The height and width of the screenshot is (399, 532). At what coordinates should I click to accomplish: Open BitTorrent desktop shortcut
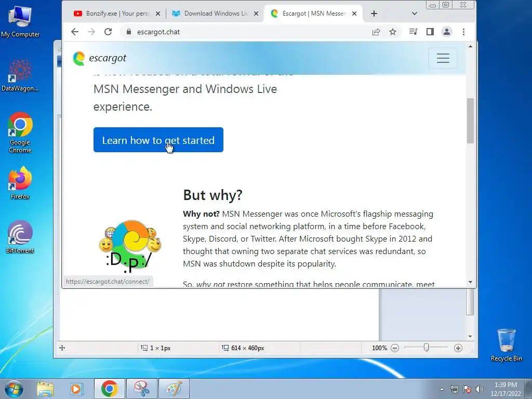point(20,237)
